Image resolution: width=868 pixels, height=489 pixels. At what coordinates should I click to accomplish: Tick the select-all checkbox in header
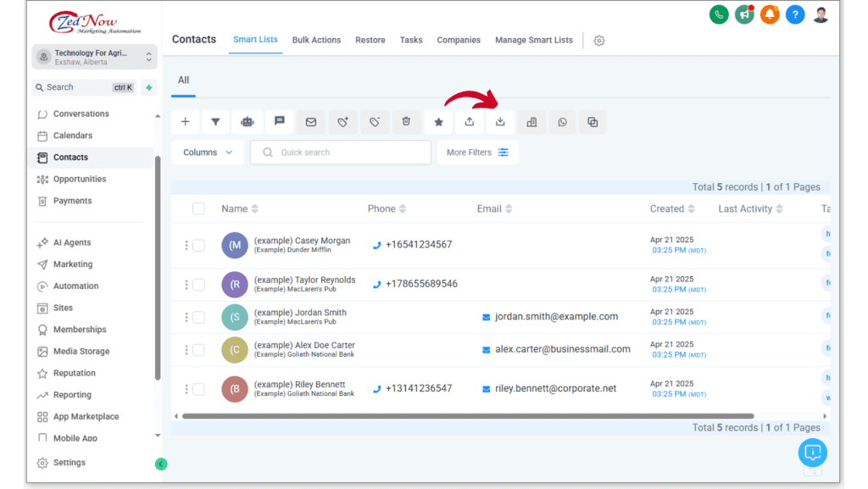point(198,208)
